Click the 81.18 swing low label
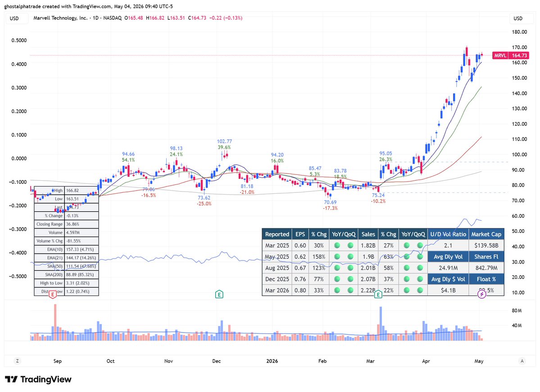 pyautogui.click(x=247, y=187)
